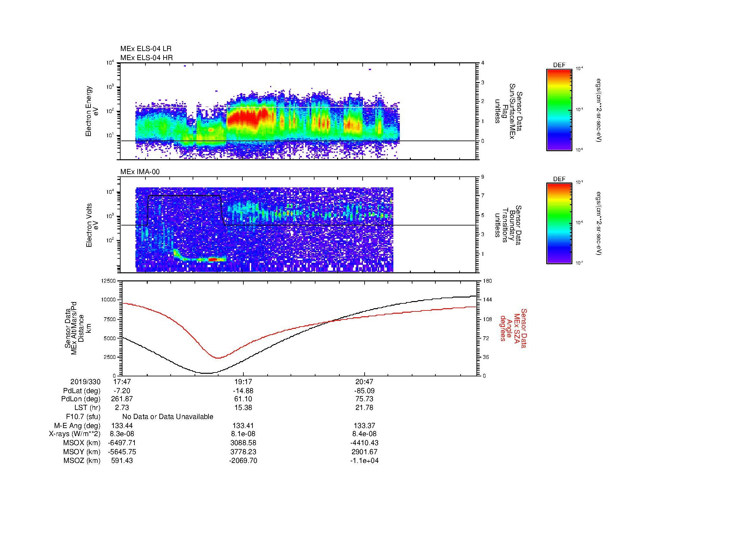Click the 'MEx IMA-00' panel title
Screen dimensions: 756x534
pyautogui.click(x=140, y=172)
